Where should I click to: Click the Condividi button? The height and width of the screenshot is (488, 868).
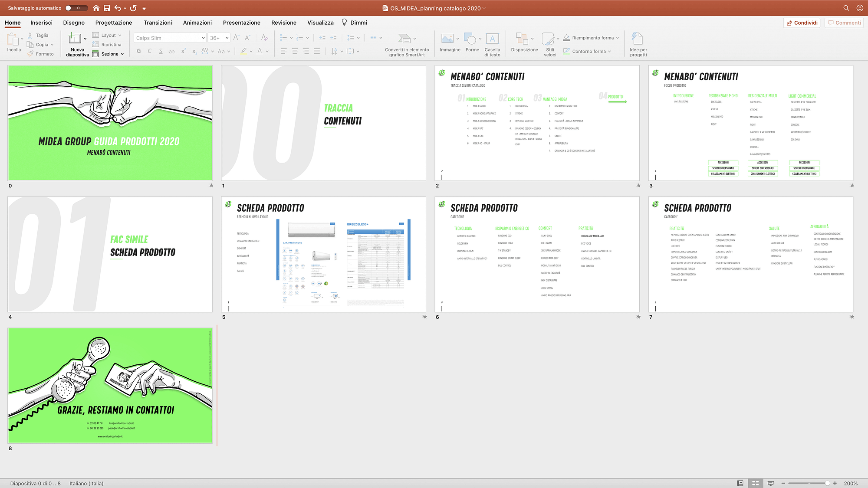click(802, 23)
